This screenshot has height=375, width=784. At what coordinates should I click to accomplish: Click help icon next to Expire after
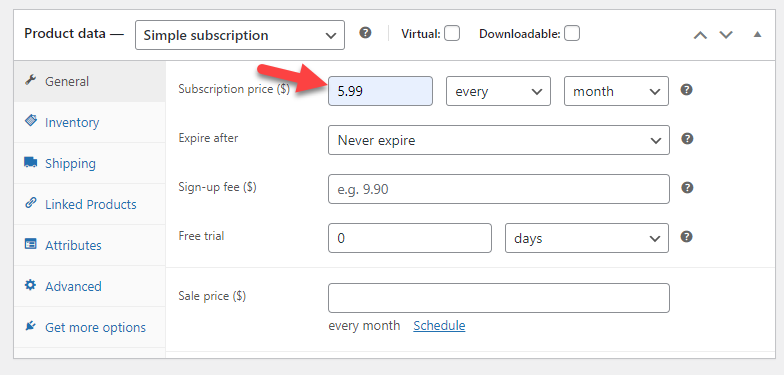pyautogui.click(x=688, y=139)
